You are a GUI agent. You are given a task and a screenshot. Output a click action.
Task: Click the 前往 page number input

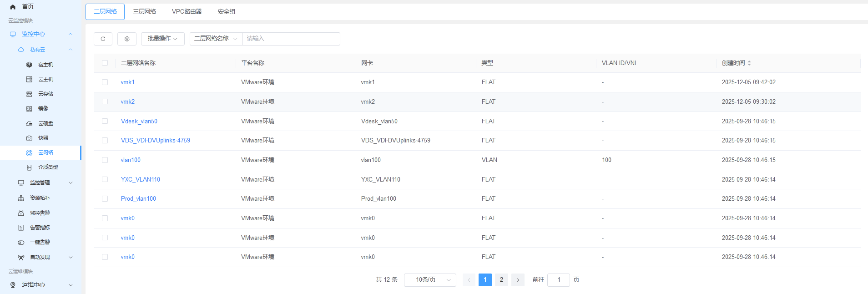point(559,280)
